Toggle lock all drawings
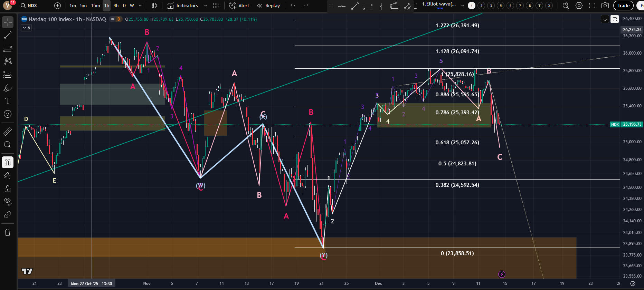644x290 pixels. [x=7, y=189]
